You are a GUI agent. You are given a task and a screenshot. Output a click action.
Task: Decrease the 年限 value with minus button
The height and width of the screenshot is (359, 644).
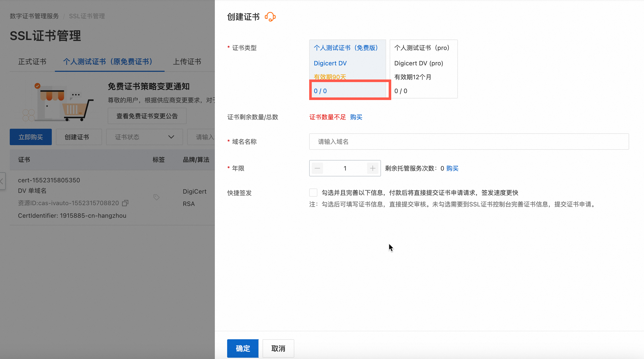(317, 168)
